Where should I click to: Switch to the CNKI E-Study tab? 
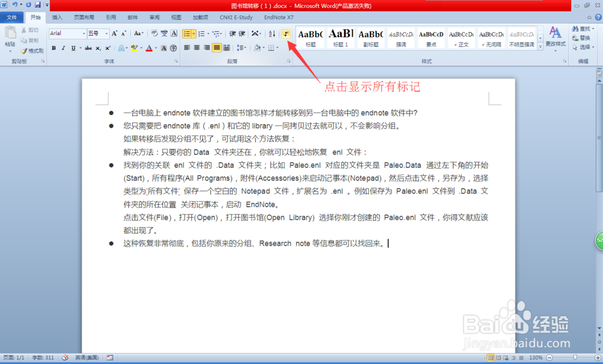tap(236, 17)
